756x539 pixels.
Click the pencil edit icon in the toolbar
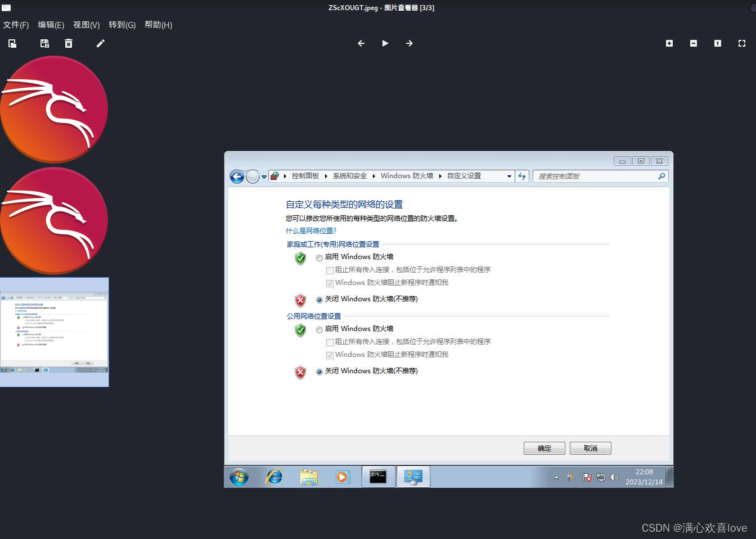click(x=101, y=43)
